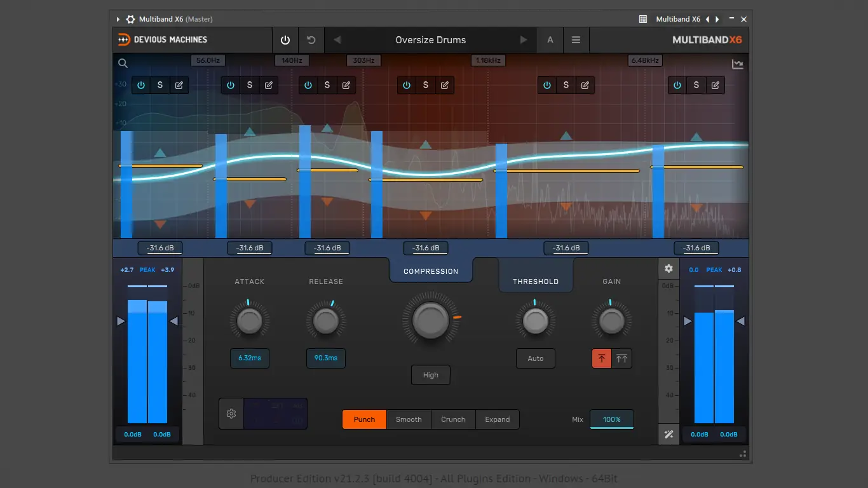
Task: Click the magnifier icon in the spectrum display
Action: (x=123, y=63)
